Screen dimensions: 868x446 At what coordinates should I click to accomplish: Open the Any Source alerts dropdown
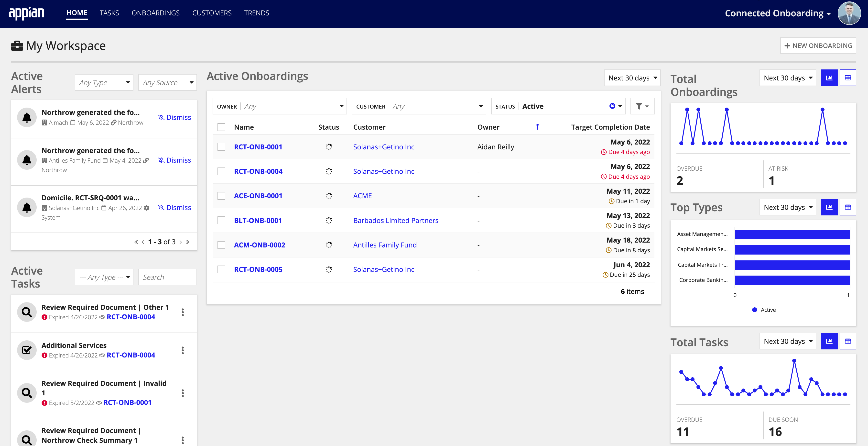pyautogui.click(x=167, y=82)
